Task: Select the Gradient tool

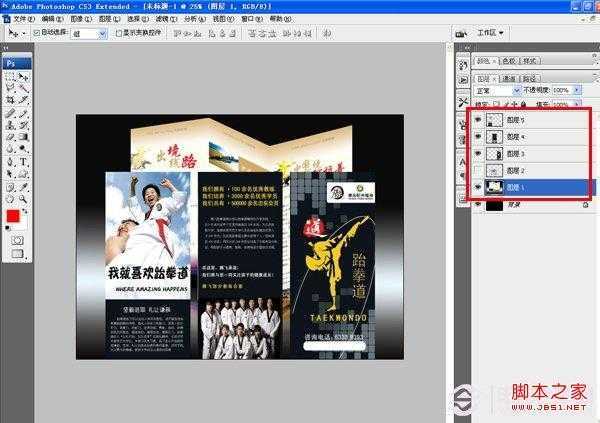Action: click(23, 137)
